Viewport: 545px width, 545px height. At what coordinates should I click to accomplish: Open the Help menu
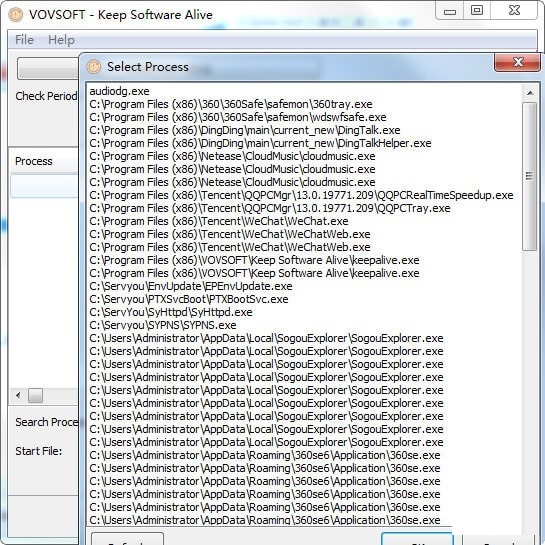[61, 40]
